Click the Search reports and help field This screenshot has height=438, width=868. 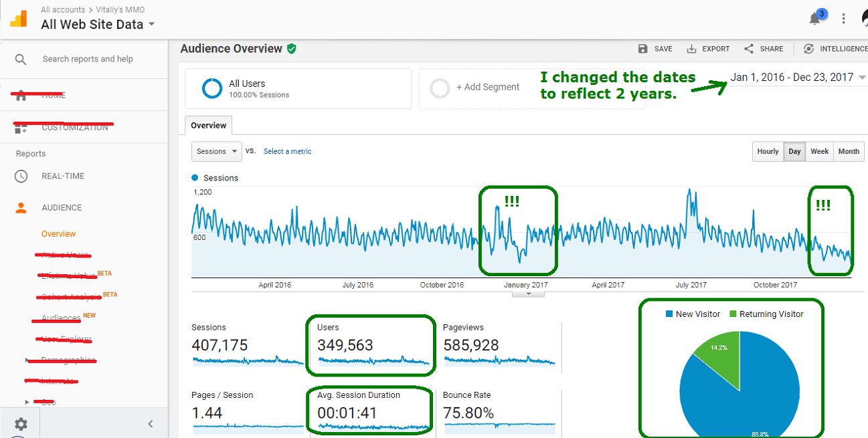click(88, 60)
